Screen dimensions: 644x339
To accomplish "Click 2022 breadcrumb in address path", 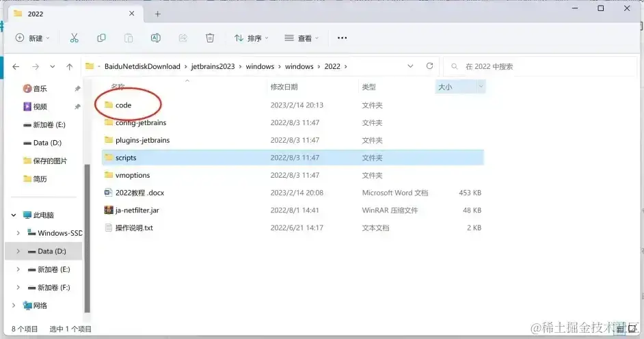I will tap(332, 66).
